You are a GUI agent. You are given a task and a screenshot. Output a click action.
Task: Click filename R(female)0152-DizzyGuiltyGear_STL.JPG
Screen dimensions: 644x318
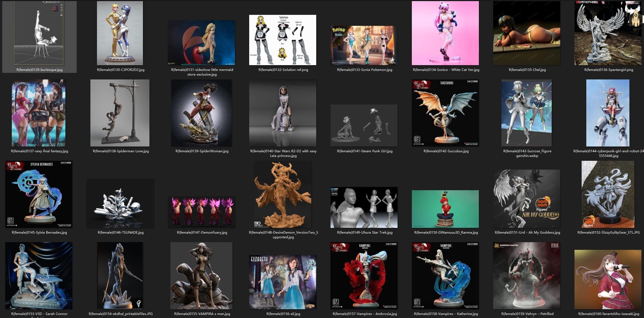point(608,232)
